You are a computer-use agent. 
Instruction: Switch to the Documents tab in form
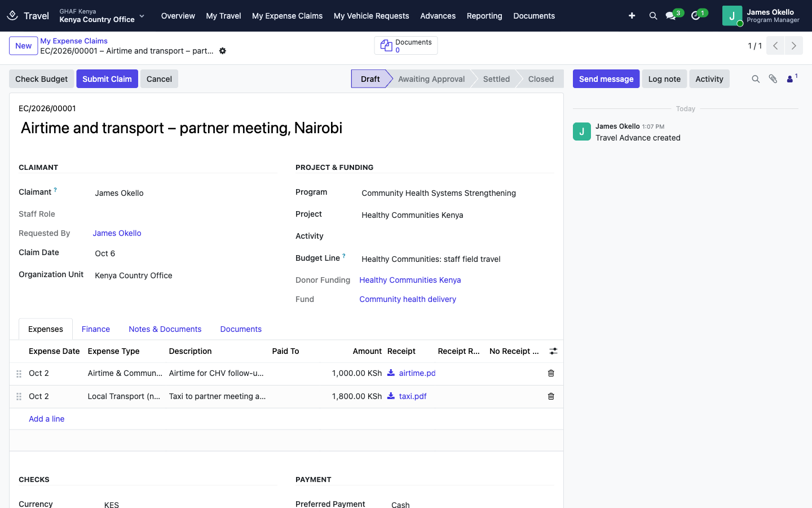[241, 329]
